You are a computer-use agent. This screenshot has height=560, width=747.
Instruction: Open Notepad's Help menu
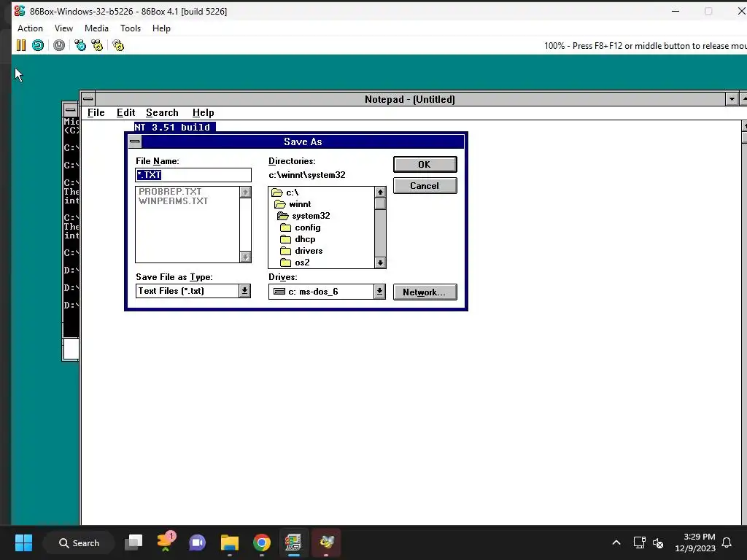pyautogui.click(x=203, y=113)
